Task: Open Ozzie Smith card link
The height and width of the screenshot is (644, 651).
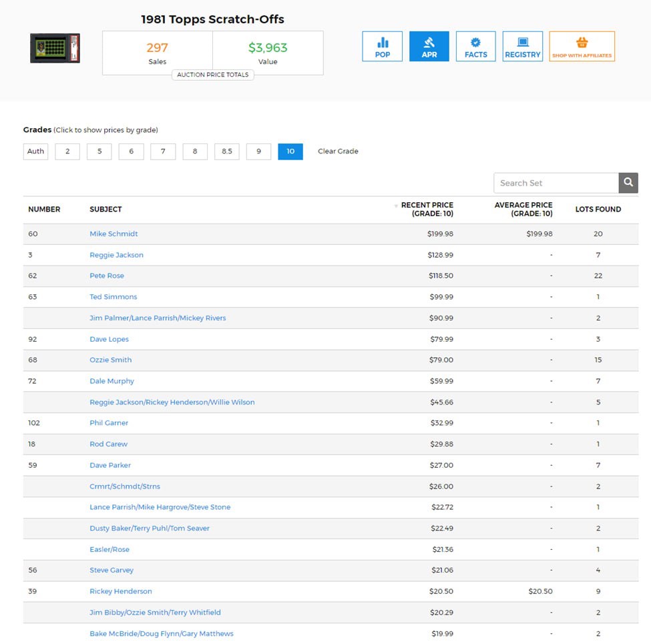Action: 110,360
